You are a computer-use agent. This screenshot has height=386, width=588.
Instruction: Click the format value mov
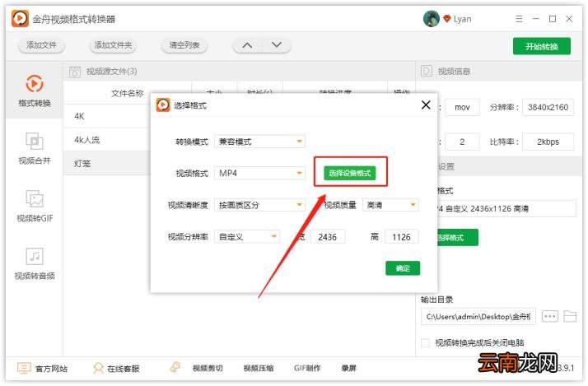point(462,107)
